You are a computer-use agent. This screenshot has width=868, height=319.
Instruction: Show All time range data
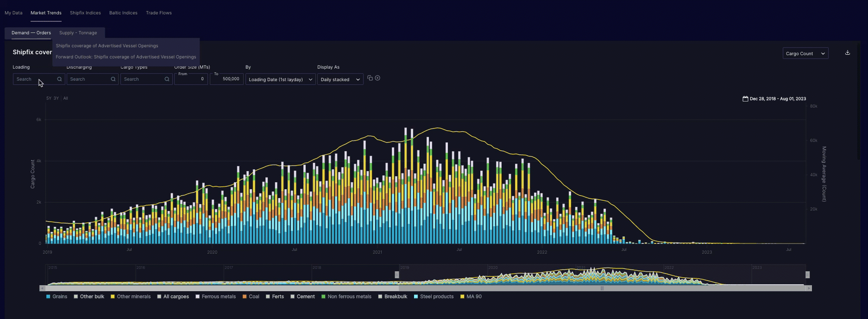point(66,98)
